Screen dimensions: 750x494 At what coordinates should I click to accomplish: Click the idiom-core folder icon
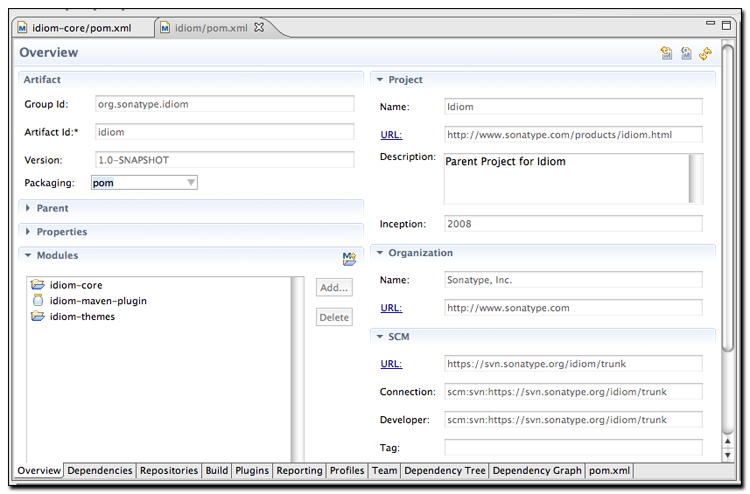point(38,285)
